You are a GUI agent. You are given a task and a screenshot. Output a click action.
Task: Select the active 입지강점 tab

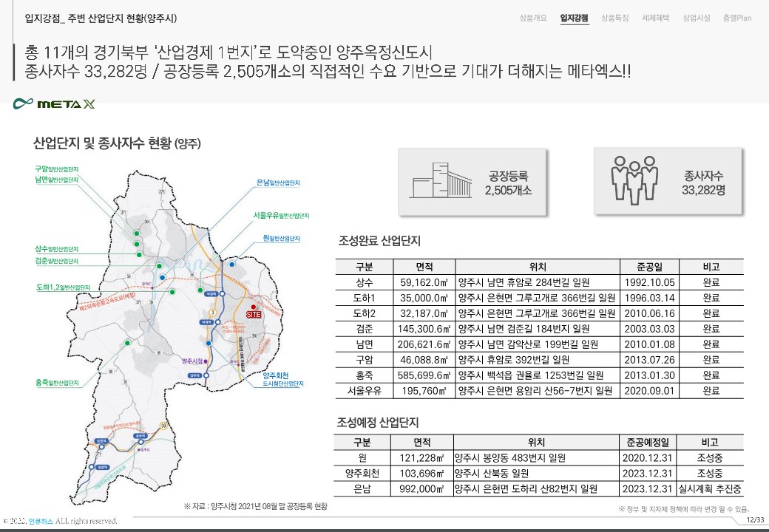click(x=575, y=18)
